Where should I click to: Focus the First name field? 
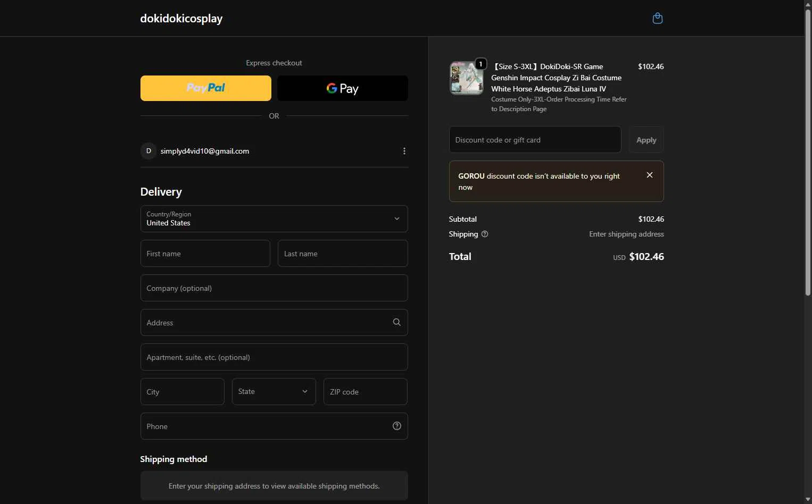tap(205, 254)
